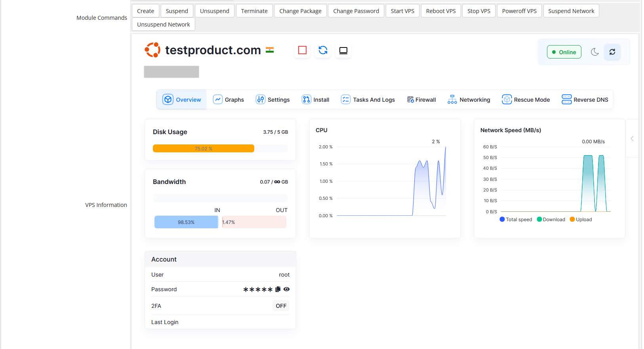Toggle the 2FA OFF switch
The image size is (644, 349).
click(x=281, y=306)
